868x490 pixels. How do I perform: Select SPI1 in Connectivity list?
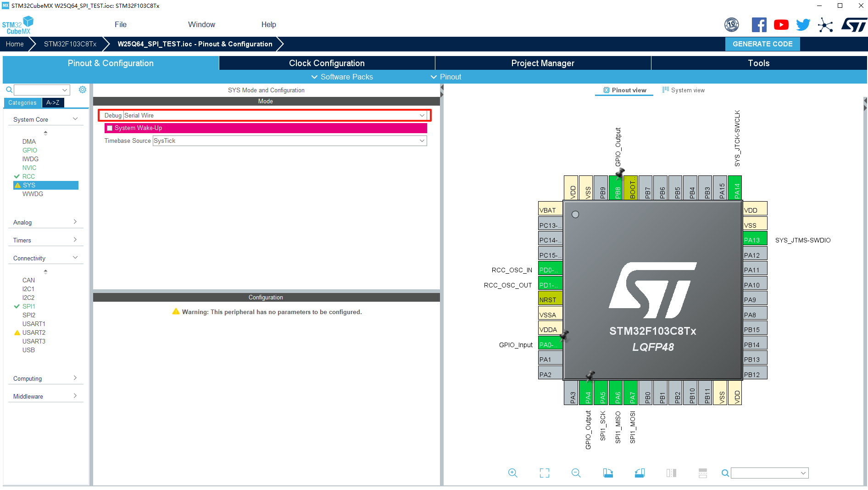click(28, 306)
